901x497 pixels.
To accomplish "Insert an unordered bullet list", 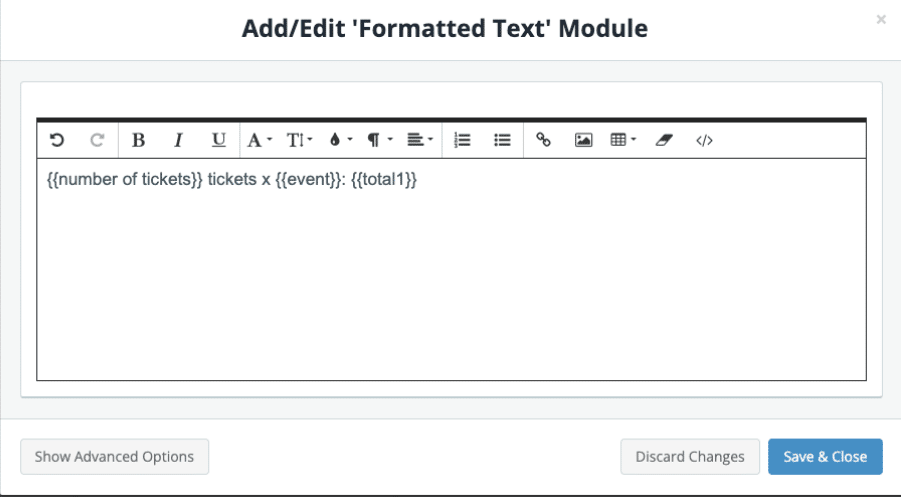I will coord(503,140).
